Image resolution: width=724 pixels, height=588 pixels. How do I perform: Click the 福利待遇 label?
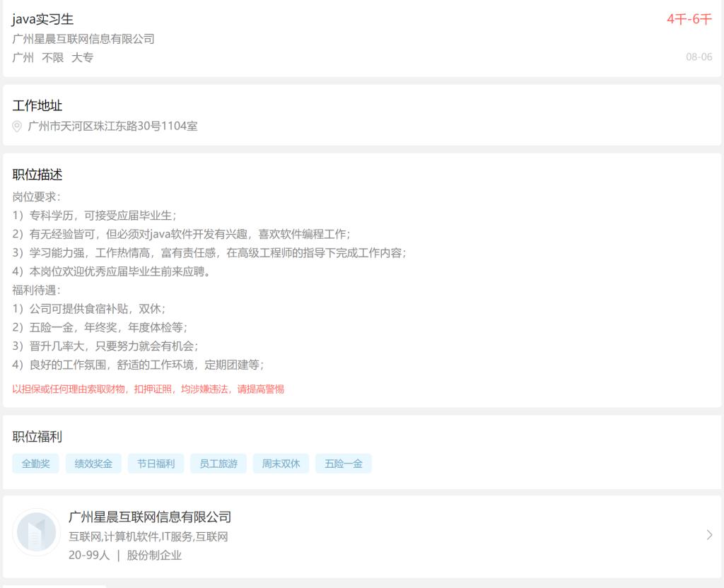(x=36, y=290)
